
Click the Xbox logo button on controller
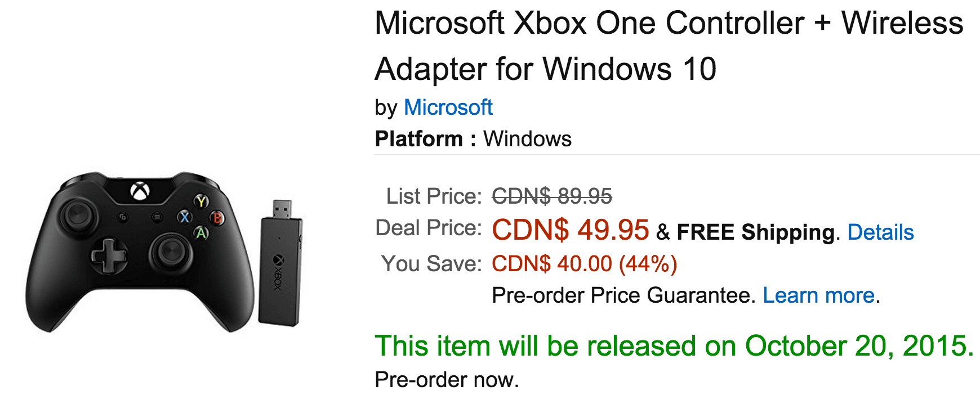[x=140, y=191]
